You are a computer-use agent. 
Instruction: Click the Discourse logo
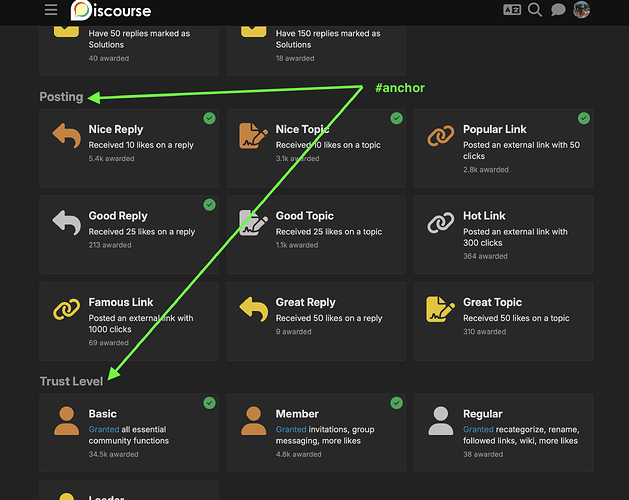(x=111, y=10)
